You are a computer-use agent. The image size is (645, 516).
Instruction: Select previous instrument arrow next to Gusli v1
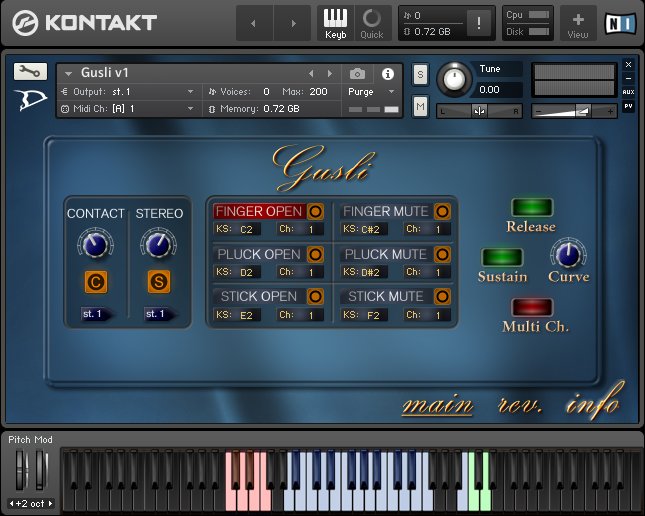pos(311,74)
